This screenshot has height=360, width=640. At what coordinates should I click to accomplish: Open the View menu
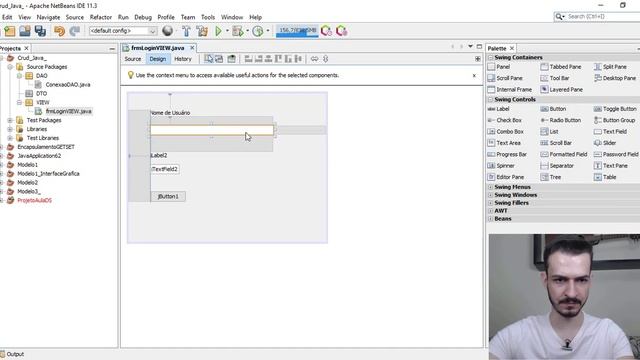[24, 17]
